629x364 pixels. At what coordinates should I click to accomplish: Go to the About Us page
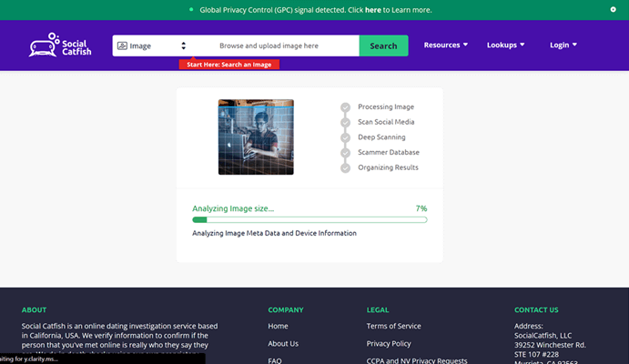pyautogui.click(x=283, y=343)
